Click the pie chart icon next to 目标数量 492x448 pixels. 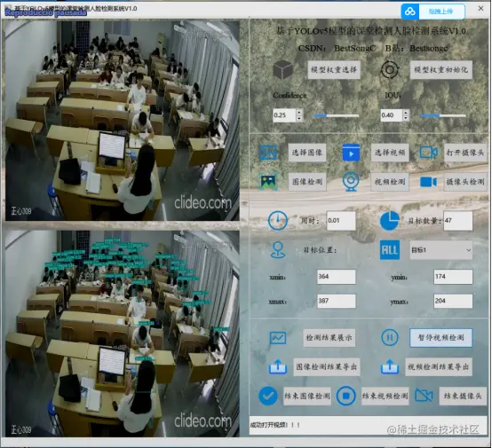tap(389, 221)
